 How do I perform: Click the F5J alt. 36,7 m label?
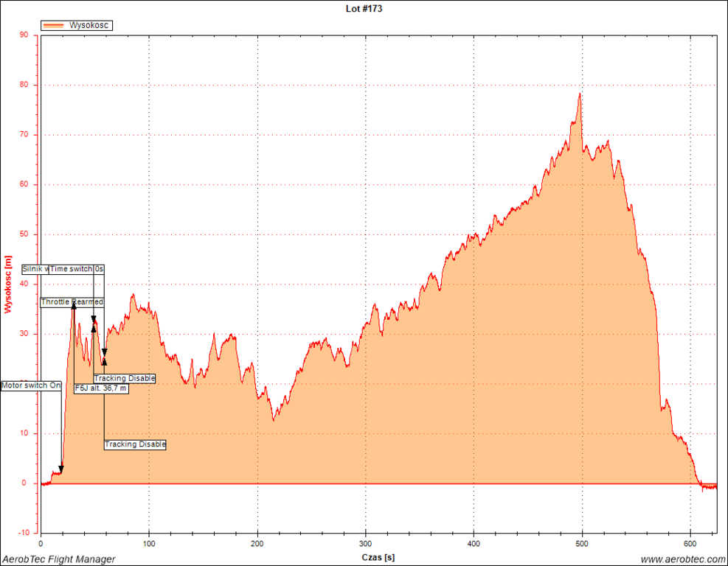click(x=101, y=388)
